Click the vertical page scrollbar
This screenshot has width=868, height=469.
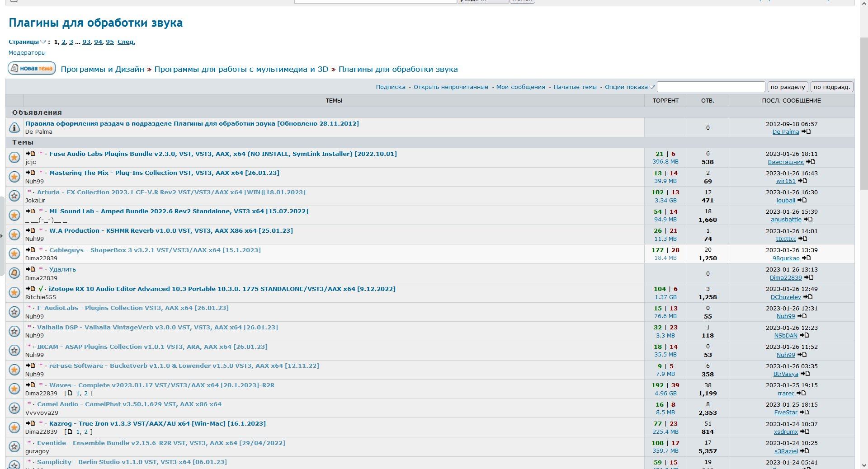pos(864,113)
